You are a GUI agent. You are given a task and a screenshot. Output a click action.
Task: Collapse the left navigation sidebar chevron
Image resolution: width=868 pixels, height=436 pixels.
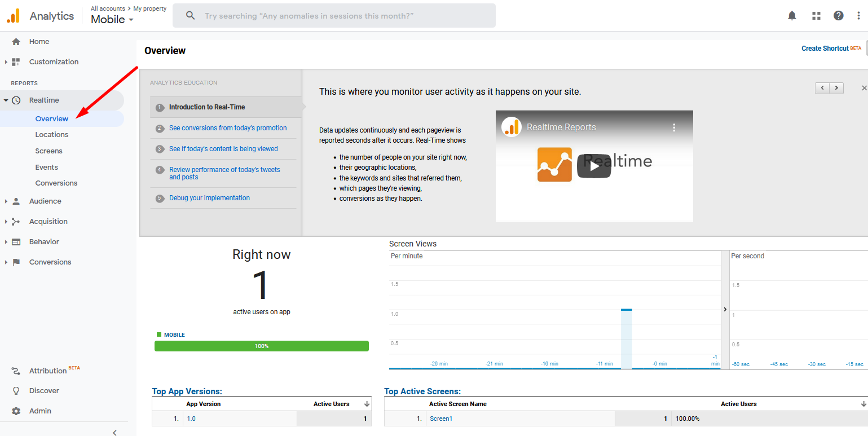[114, 433]
